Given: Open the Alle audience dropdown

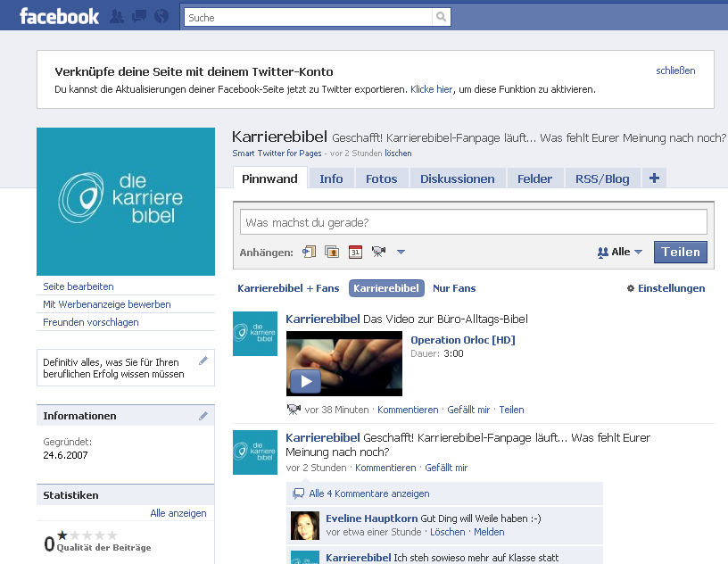Looking at the screenshot, I should [x=620, y=252].
